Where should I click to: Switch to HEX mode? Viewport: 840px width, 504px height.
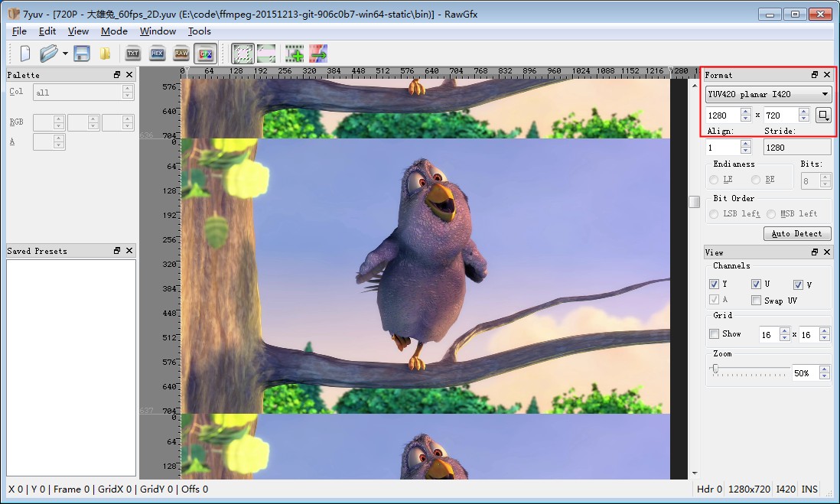pyautogui.click(x=157, y=54)
